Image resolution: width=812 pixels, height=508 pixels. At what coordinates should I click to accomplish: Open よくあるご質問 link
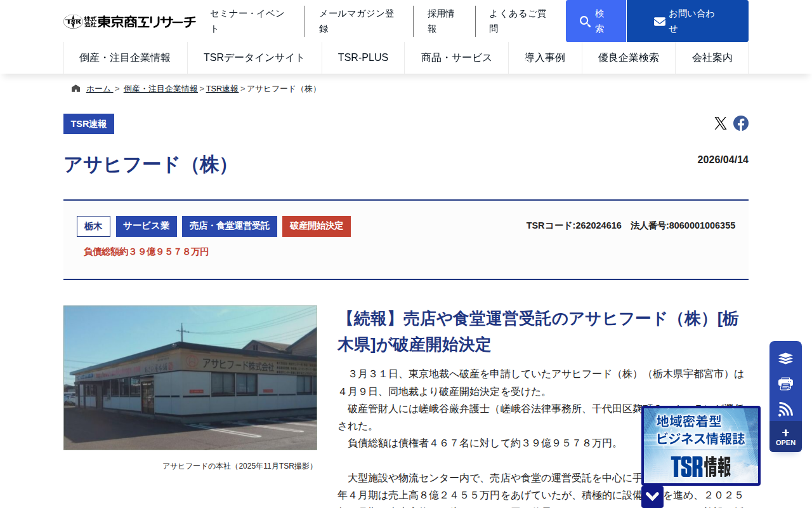(x=518, y=21)
